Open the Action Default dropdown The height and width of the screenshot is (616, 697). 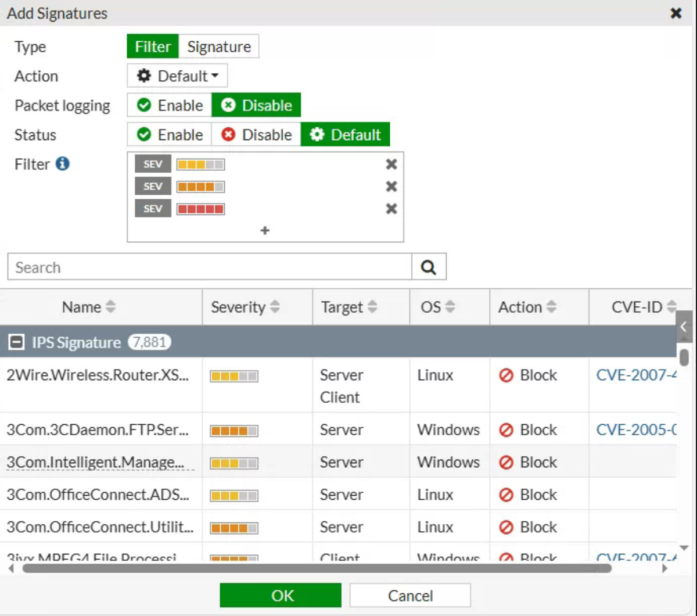point(177,76)
